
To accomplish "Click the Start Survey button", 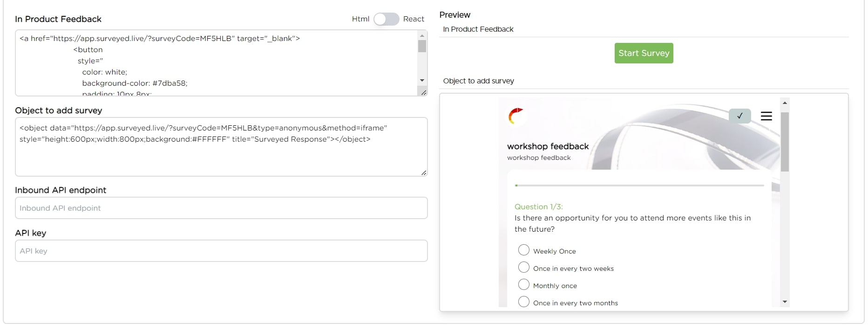I will 644,53.
